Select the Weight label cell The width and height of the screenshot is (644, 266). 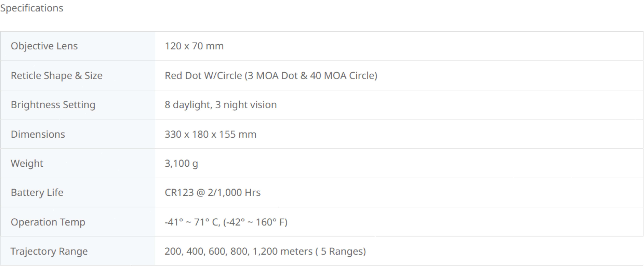[x=78, y=163]
